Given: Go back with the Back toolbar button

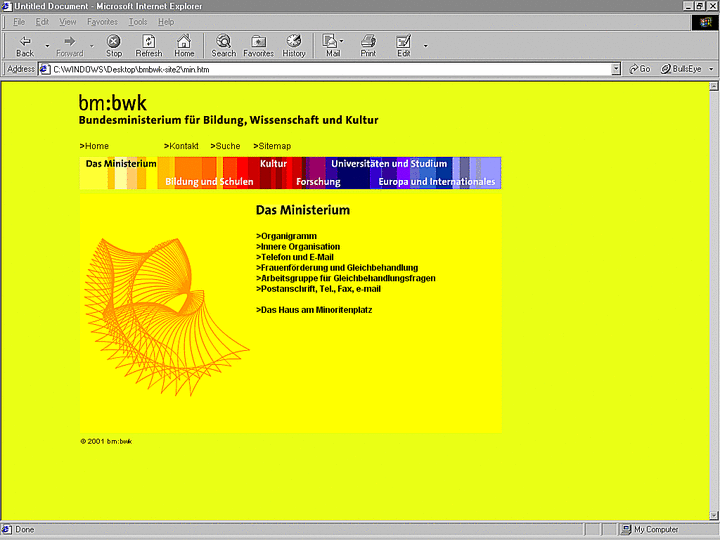Looking at the screenshot, I should click(25, 46).
